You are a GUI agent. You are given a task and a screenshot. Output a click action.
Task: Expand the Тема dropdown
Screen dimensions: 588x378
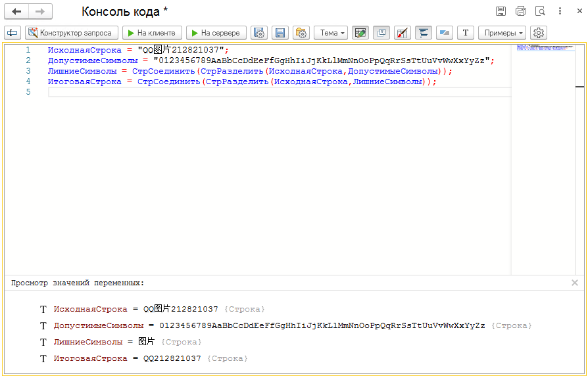coord(331,33)
